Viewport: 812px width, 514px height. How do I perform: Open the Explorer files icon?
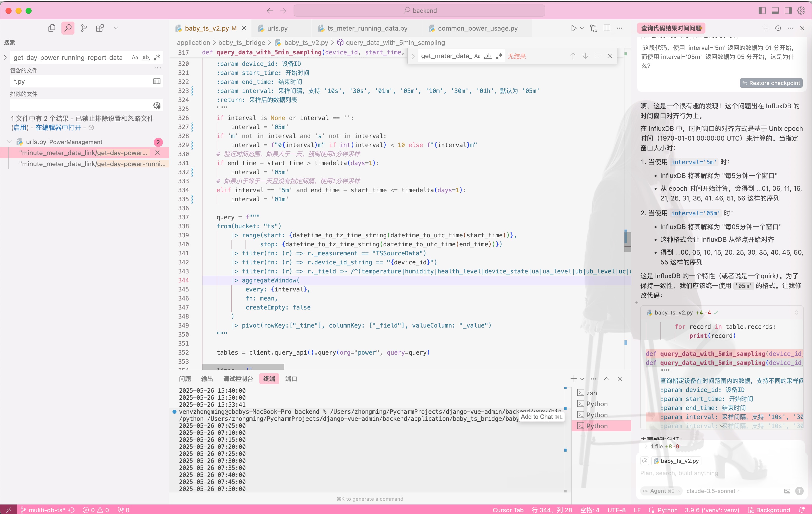click(x=52, y=28)
